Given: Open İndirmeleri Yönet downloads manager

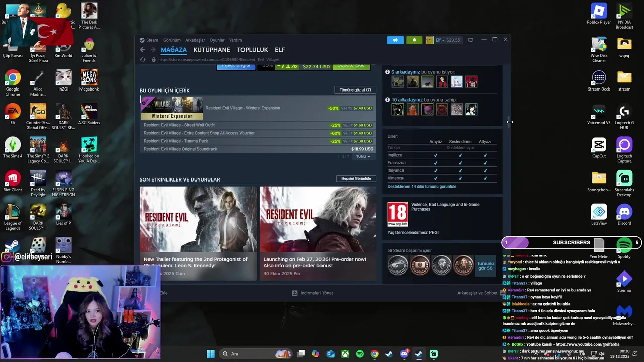Looking at the screenshot, I should coord(312,293).
